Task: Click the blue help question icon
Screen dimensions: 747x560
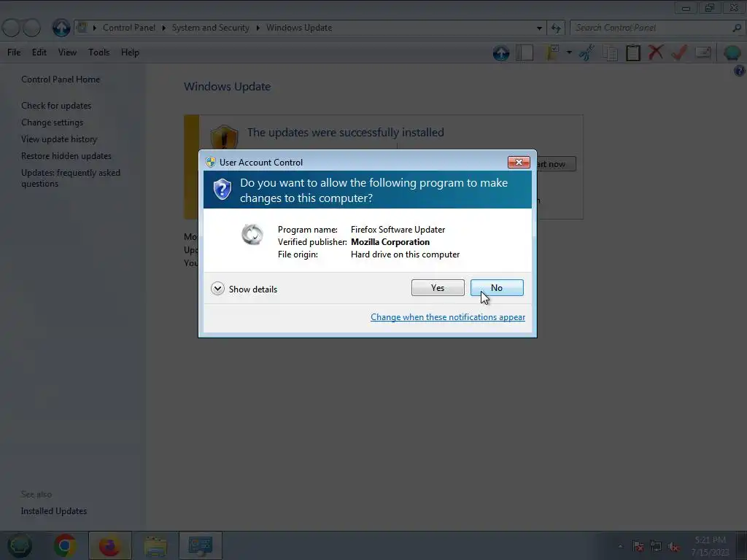Action: click(x=739, y=71)
